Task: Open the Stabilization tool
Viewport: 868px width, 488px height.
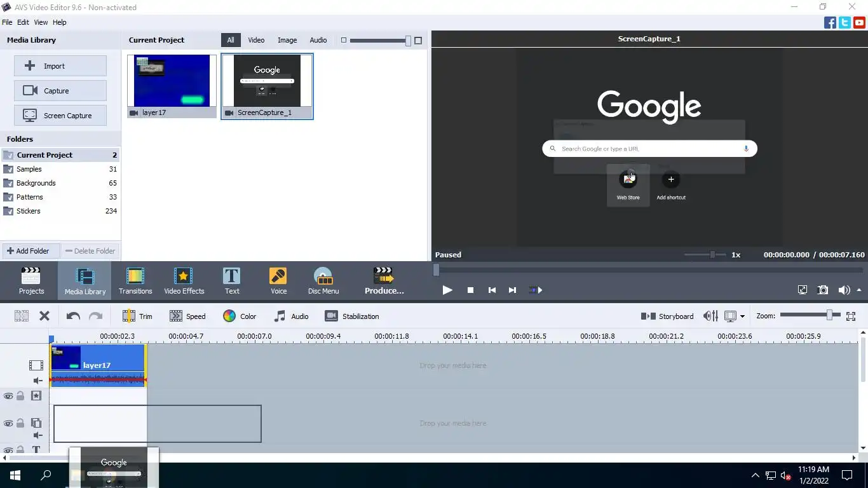Action: point(351,316)
